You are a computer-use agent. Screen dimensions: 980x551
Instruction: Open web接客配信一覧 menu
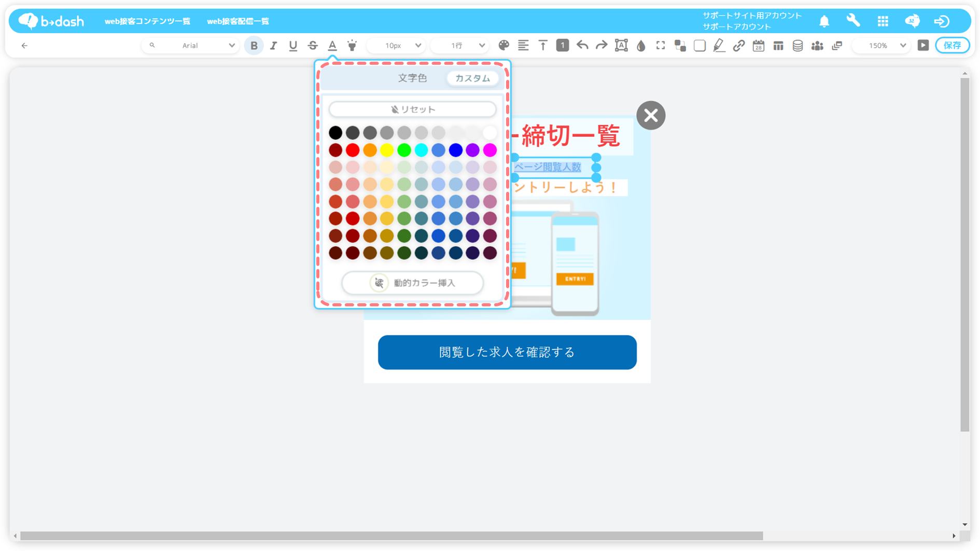coord(238,21)
